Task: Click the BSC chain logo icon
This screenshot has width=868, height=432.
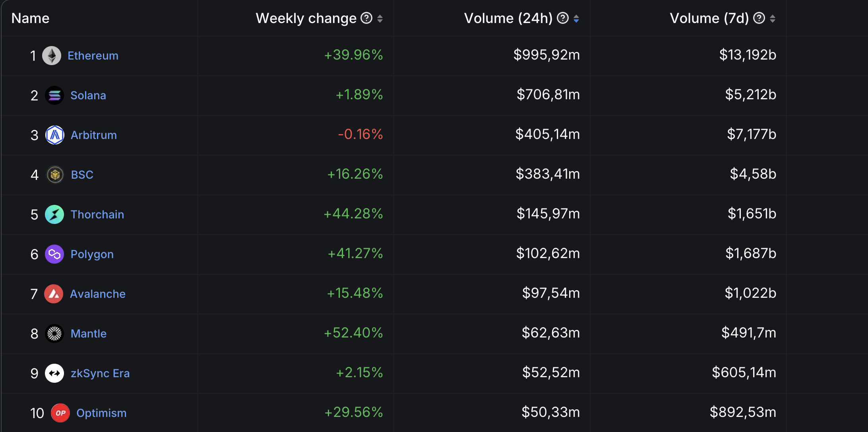Action: point(55,175)
